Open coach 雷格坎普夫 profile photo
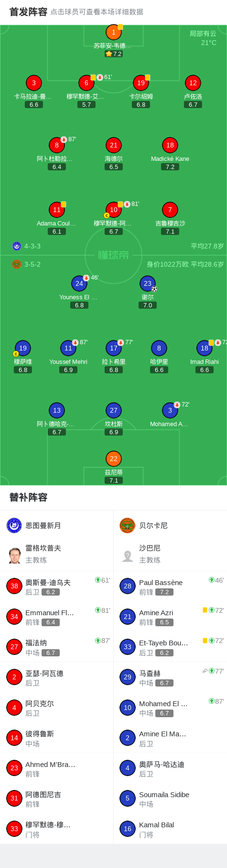Image resolution: width=227 pixels, height=868 pixels. click(x=14, y=555)
